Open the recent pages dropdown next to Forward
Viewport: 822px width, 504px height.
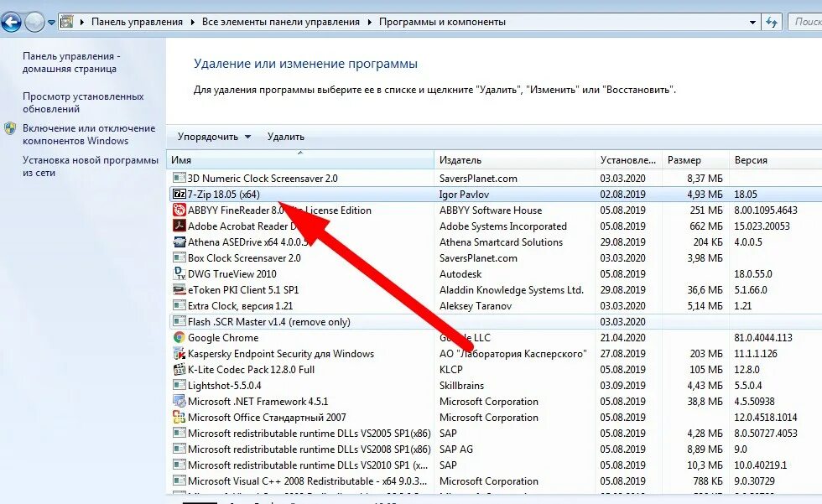[51, 23]
